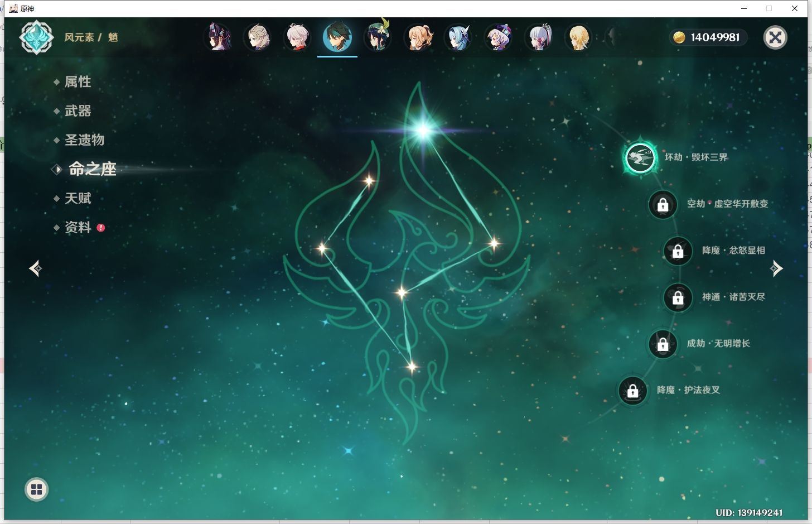Click the Mora balance 14049981

click(x=715, y=37)
